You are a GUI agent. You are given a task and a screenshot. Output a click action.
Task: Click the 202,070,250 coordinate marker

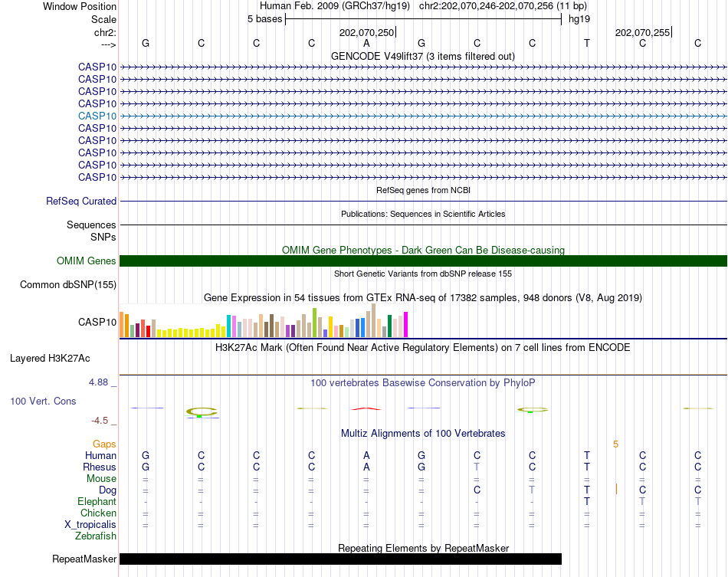pos(367,32)
